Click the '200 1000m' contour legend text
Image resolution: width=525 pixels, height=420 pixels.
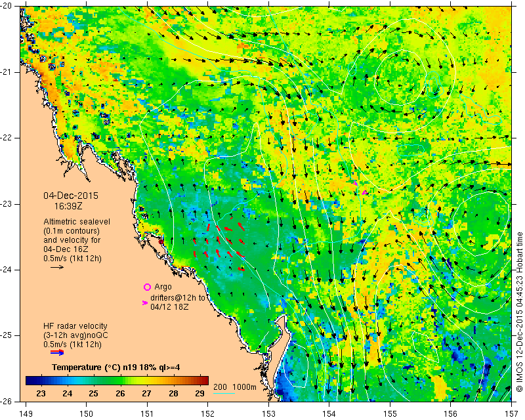[235, 387]
